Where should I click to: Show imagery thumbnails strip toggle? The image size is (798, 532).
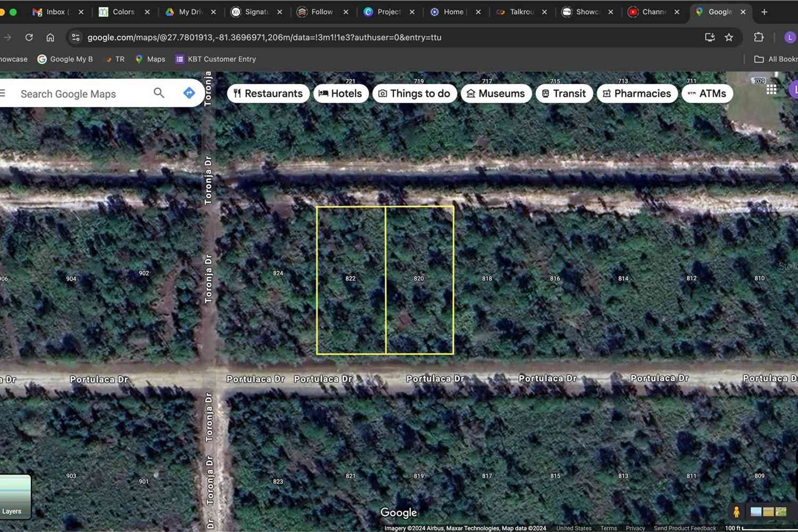tap(768, 512)
